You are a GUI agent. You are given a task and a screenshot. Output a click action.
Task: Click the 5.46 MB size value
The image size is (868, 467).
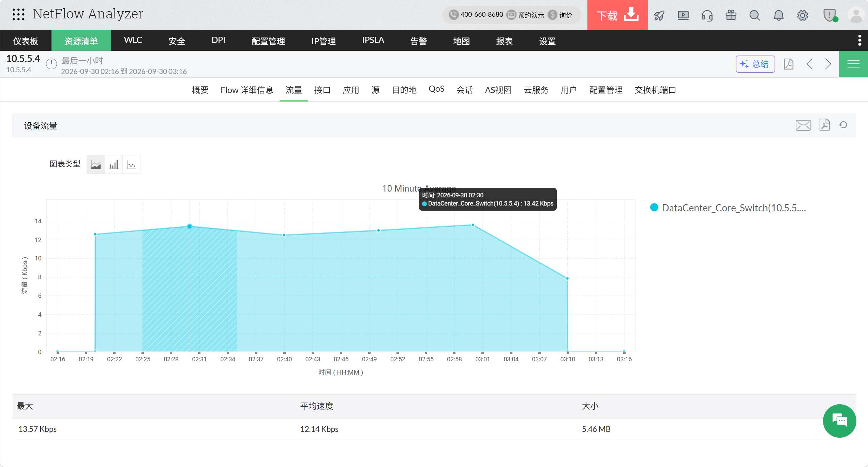click(596, 429)
